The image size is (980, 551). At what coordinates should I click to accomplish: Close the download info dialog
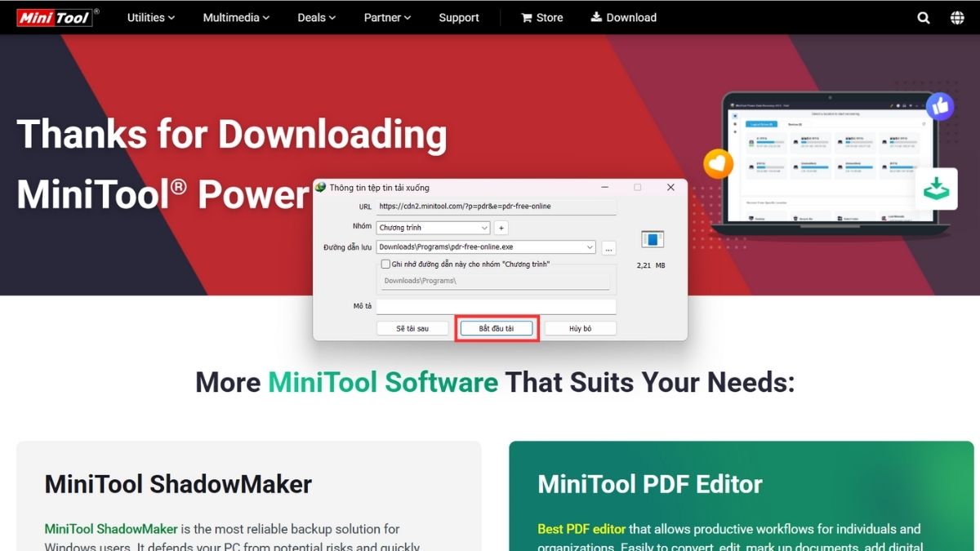click(670, 187)
